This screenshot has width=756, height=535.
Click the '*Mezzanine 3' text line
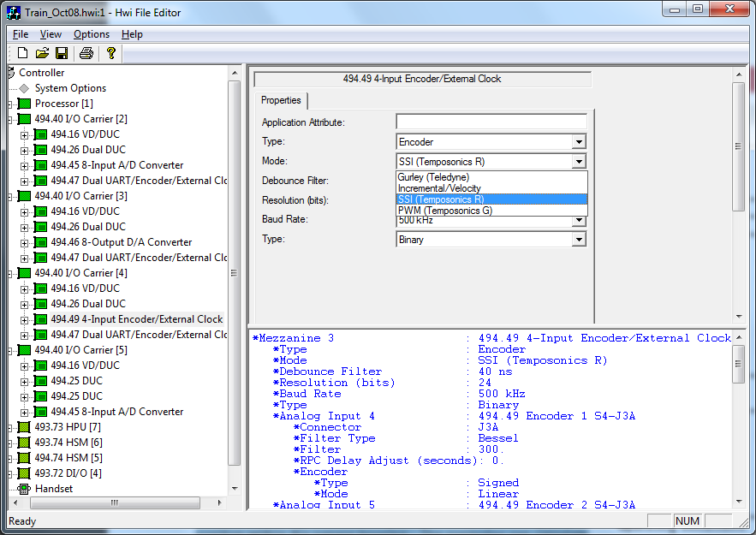(293, 338)
